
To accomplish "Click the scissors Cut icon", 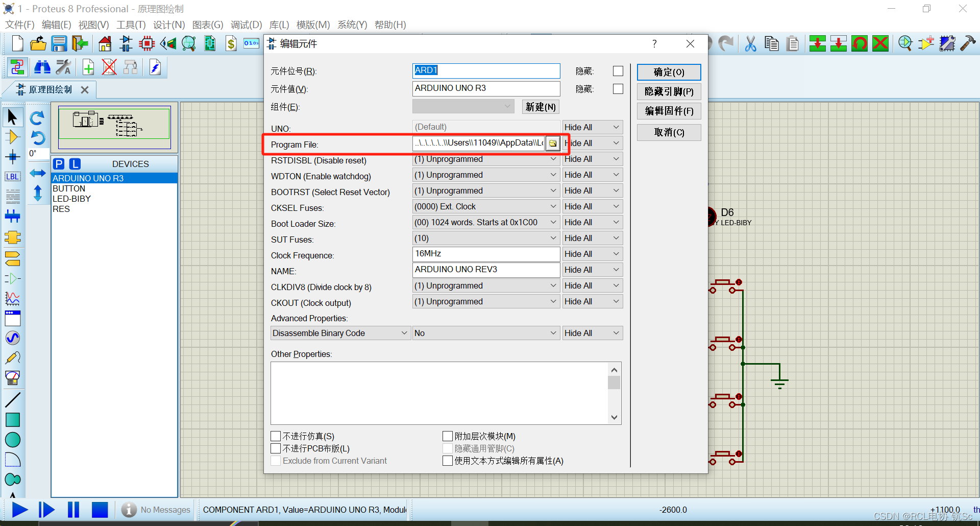I will click(750, 44).
